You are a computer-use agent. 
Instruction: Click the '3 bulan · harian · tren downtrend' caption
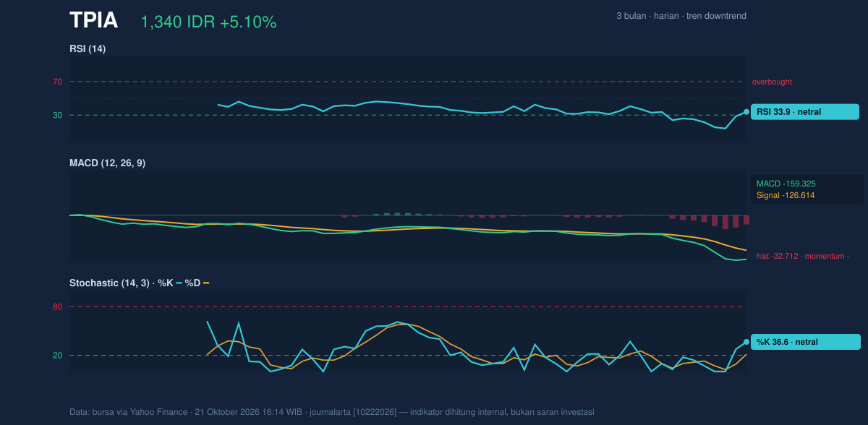[681, 16]
